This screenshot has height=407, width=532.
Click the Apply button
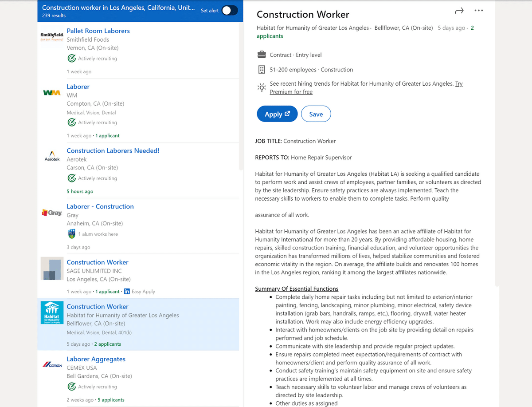pyautogui.click(x=277, y=114)
